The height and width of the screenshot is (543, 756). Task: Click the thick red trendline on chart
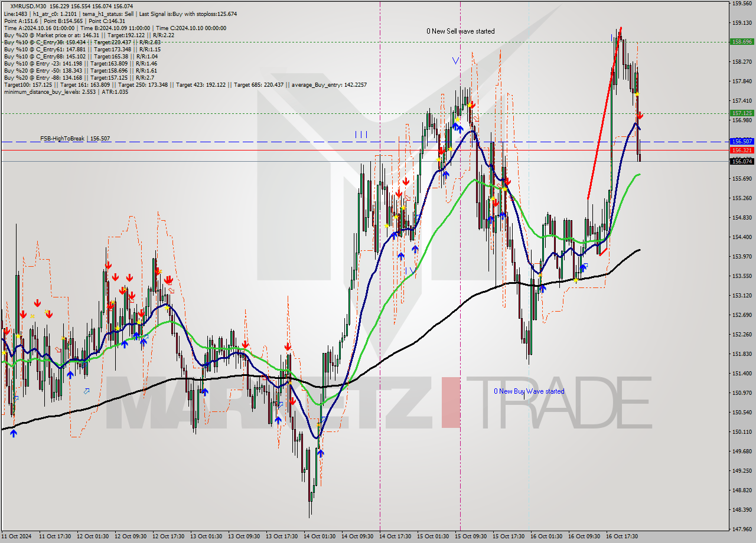[x=604, y=113]
